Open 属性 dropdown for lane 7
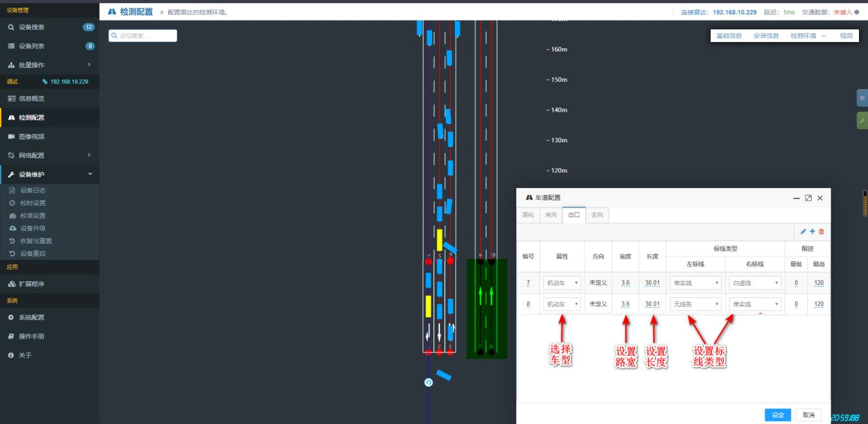The height and width of the screenshot is (424, 868). click(561, 283)
